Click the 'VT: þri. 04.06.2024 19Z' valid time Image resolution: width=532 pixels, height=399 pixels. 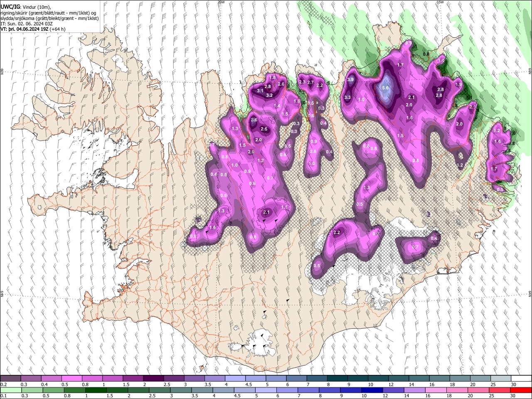pyautogui.click(x=25, y=29)
